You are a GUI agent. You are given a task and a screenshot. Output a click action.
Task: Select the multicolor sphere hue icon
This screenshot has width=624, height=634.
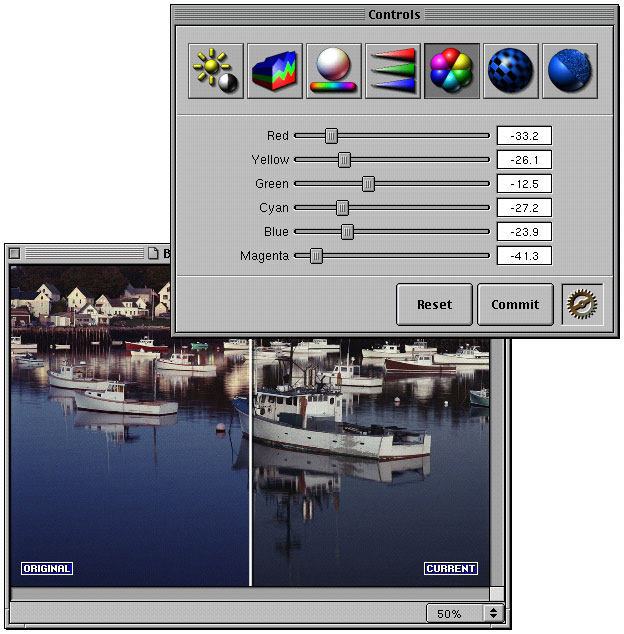pyautogui.click(x=452, y=71)
